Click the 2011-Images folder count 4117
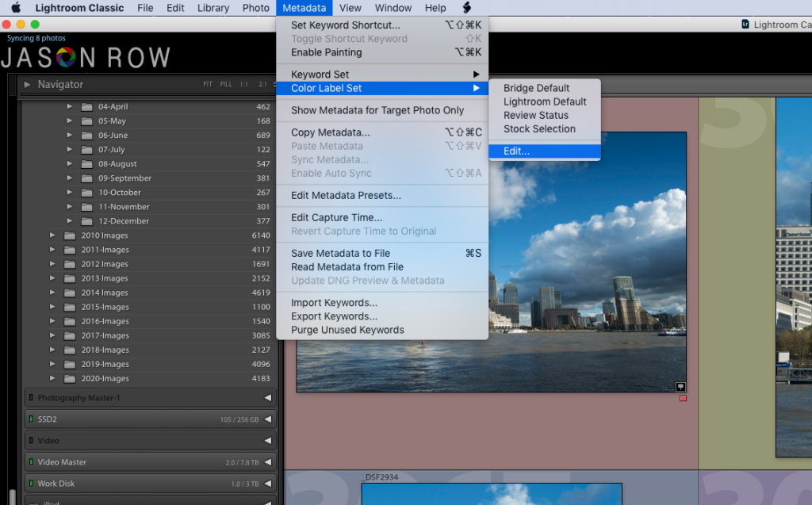Screen dimensions: 812x505 pyautogui.click(x=261, y=250)
